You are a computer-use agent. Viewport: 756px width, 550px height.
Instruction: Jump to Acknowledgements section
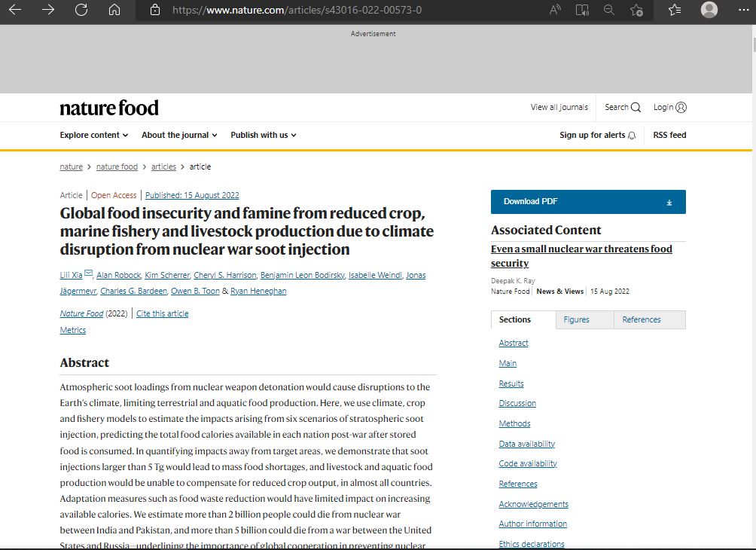click(534, 504)
